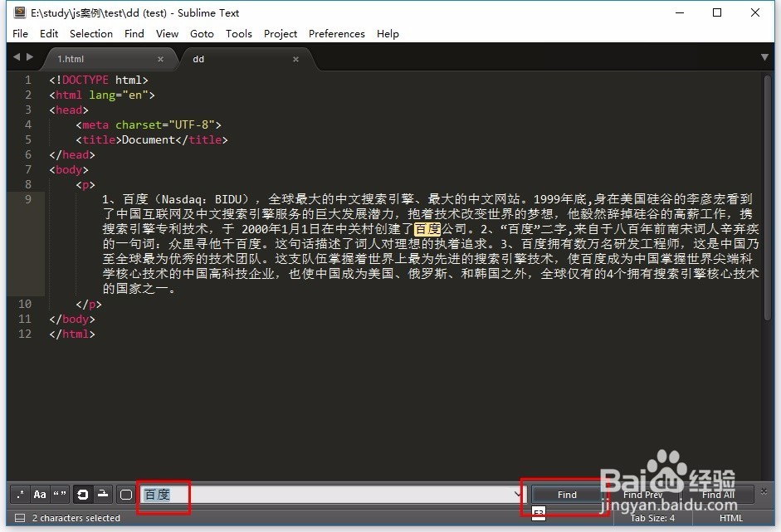The image size is (781, 532).
Task: Open the View menu
Action: [x=167, y=33]
